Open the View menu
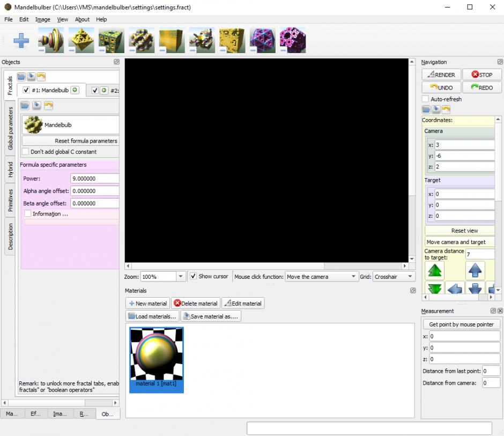This screenshot has width=504, height=436. pos(62,19)
